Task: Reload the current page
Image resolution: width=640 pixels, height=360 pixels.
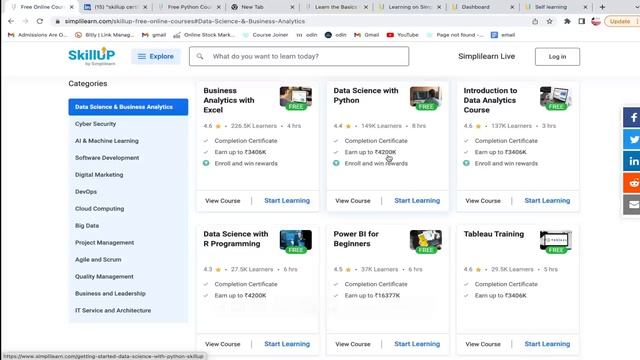Action: [x=40, y=21]
